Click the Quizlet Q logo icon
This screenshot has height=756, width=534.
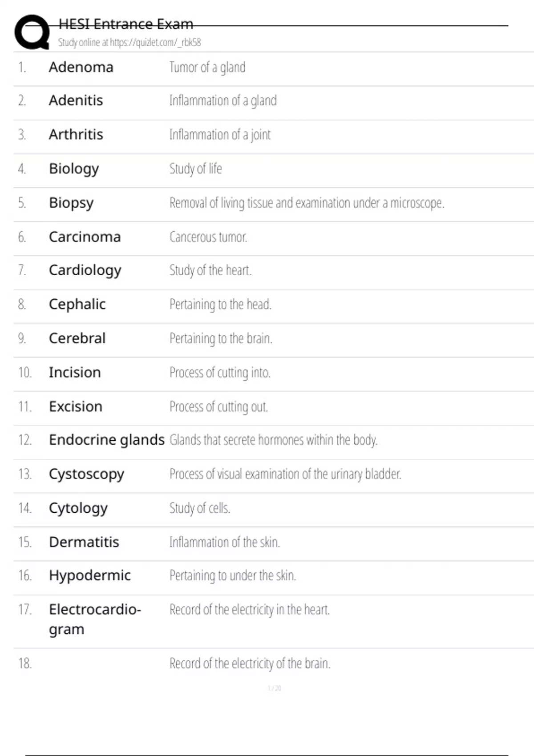(x=32, y=32)
